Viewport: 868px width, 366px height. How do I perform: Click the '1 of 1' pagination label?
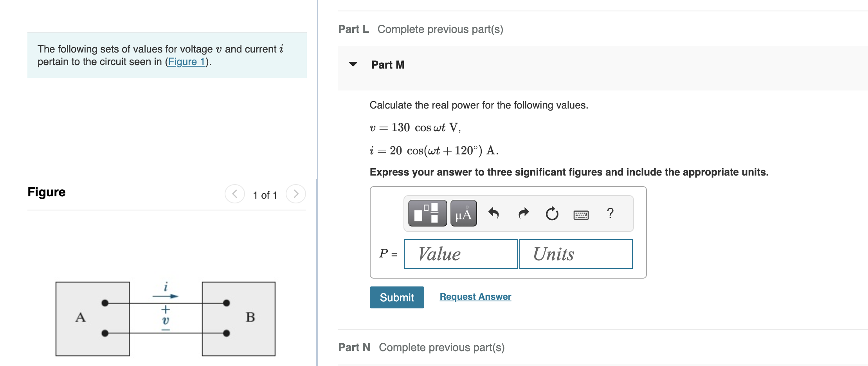pyautogui.click(x=265, y=194)
